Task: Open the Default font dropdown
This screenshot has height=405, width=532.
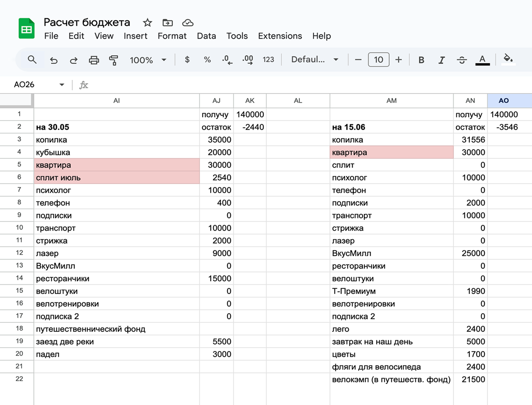Action: point(315,60)
